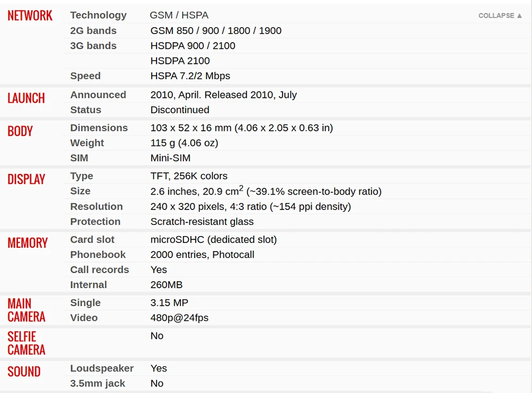
Task: Click the display Size label
Action: (80, 191)
